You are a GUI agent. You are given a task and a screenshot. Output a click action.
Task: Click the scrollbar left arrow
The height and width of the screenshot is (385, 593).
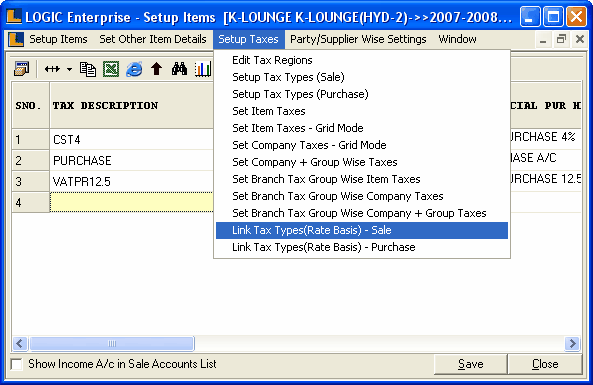tap(20, 344)
